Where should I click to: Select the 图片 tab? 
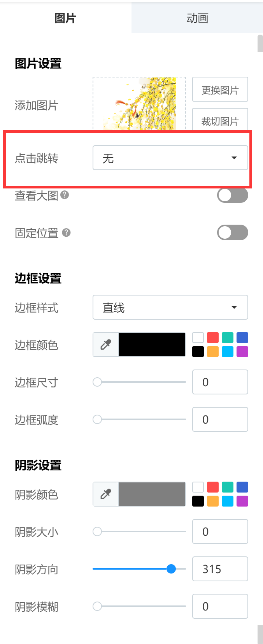(65, 18)
